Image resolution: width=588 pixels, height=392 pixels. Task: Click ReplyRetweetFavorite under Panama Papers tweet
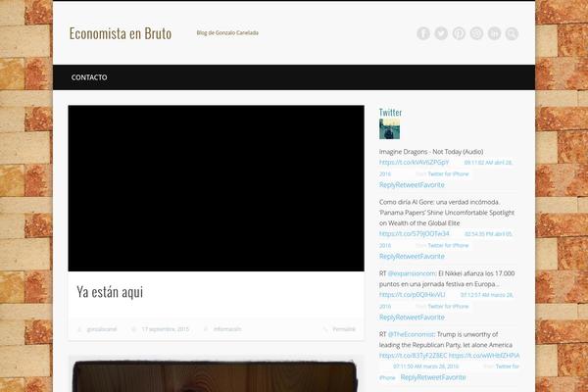tap(412, 257)
